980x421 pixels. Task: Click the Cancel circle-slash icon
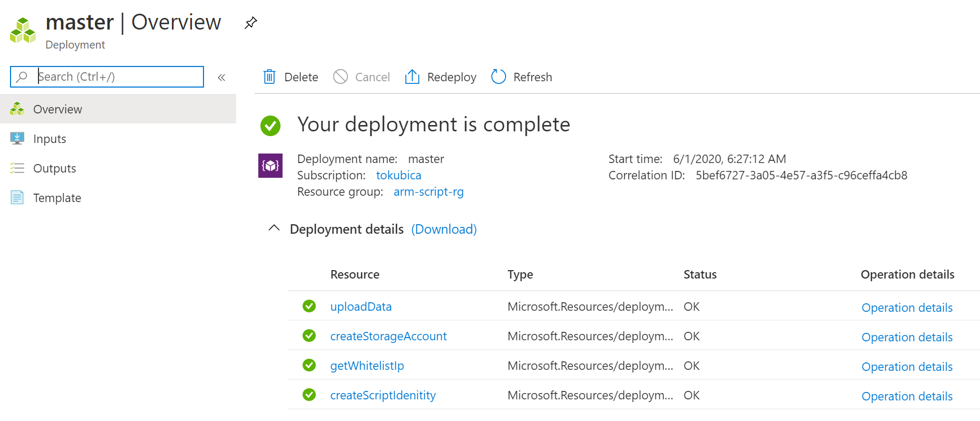pyautogui.click(x=341, y=77)
